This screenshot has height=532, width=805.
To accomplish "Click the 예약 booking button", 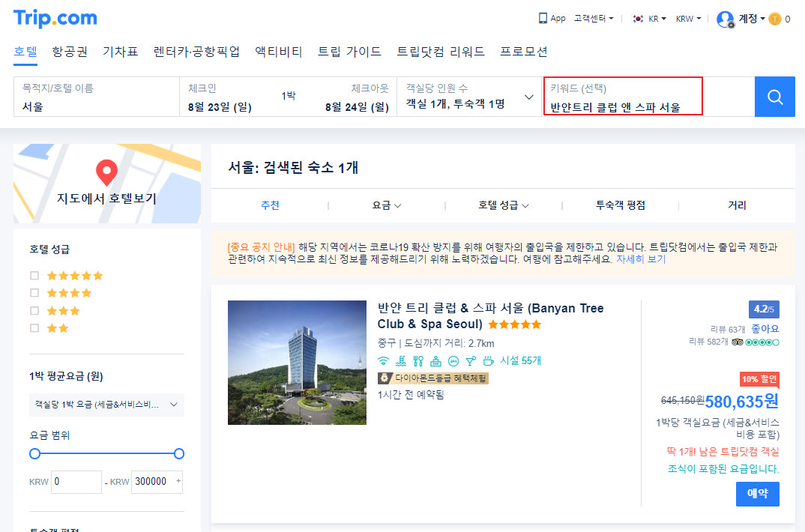I will point(758,494).
